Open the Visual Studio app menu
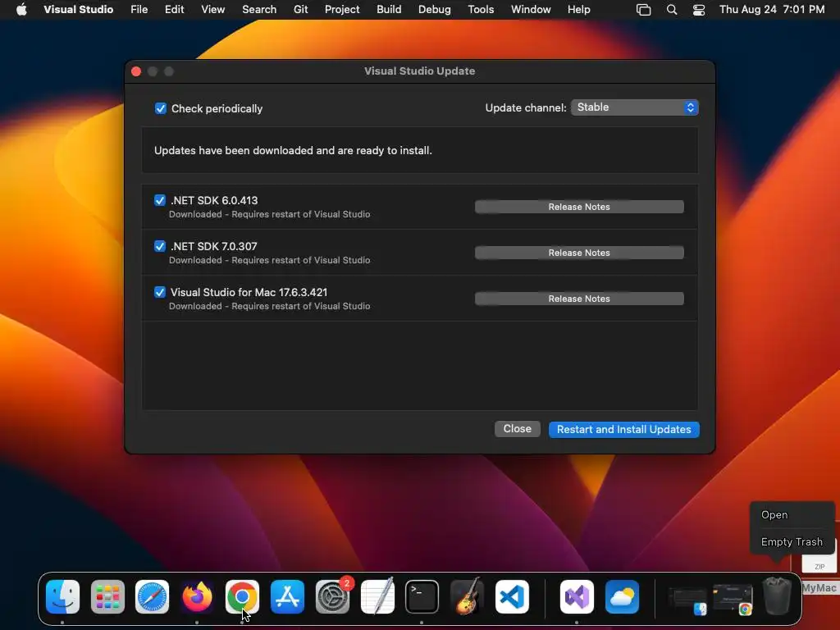This screenshot has height=630, width=840. (78, 9)
